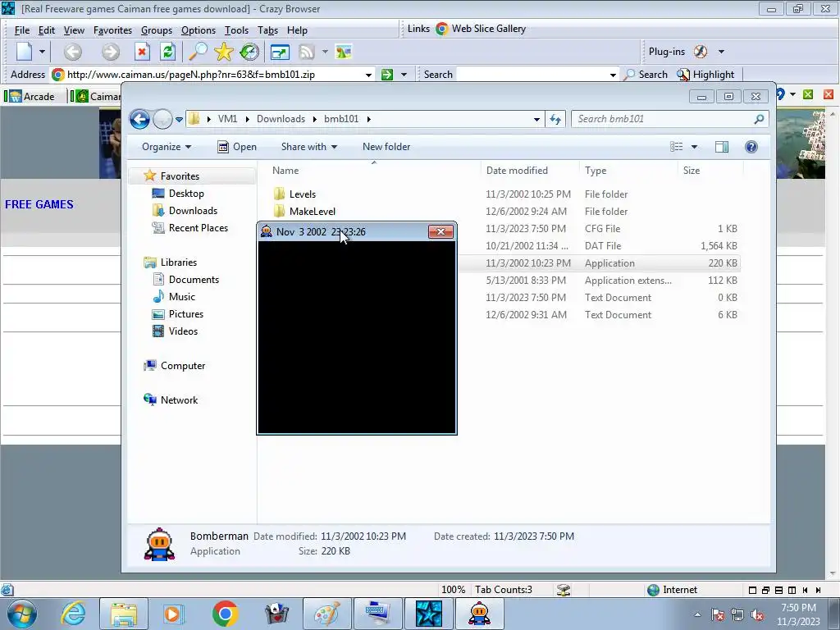Viewport: 840px width, 630px height.
Task: Toggle the preview pane icon
Action: (722, 147)
